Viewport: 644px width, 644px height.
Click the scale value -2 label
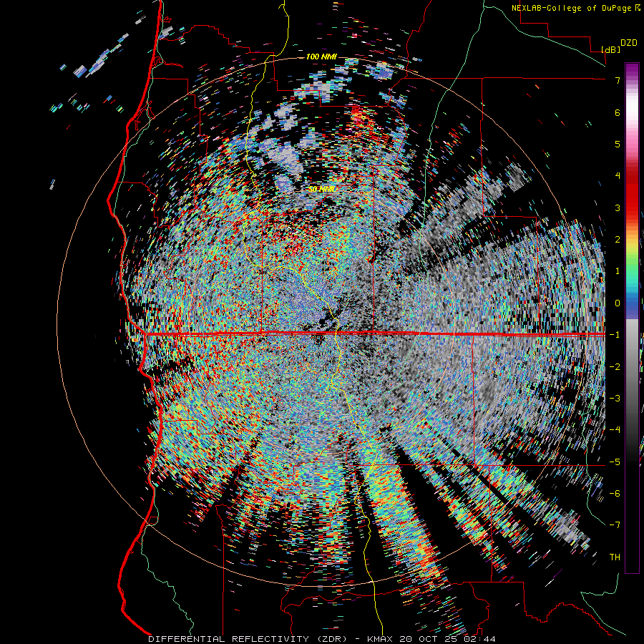(615, 367)
